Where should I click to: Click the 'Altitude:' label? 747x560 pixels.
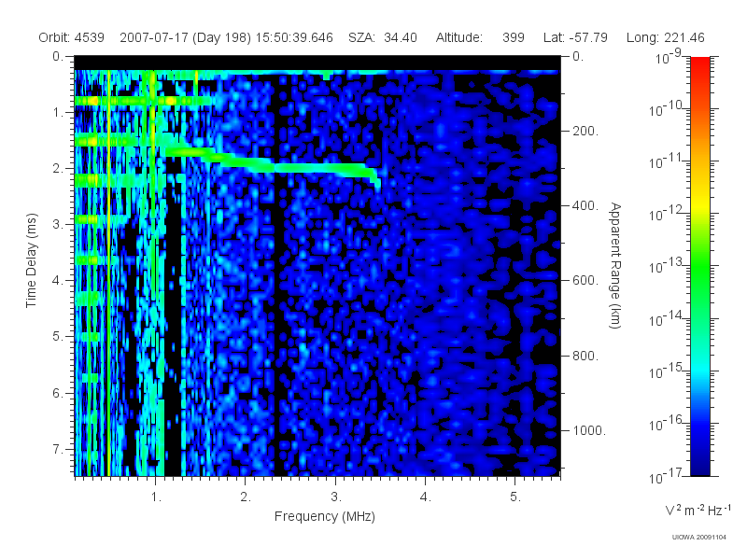point(458,37)
